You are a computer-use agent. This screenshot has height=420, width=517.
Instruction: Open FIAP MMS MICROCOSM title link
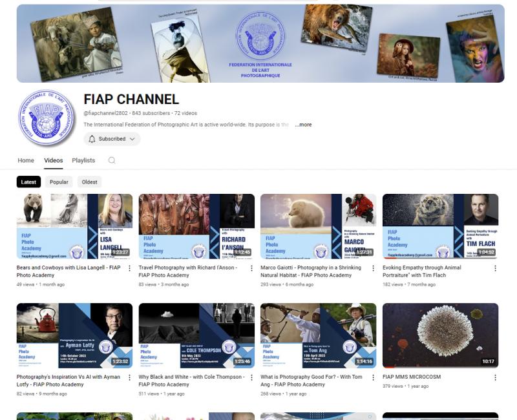412,377
